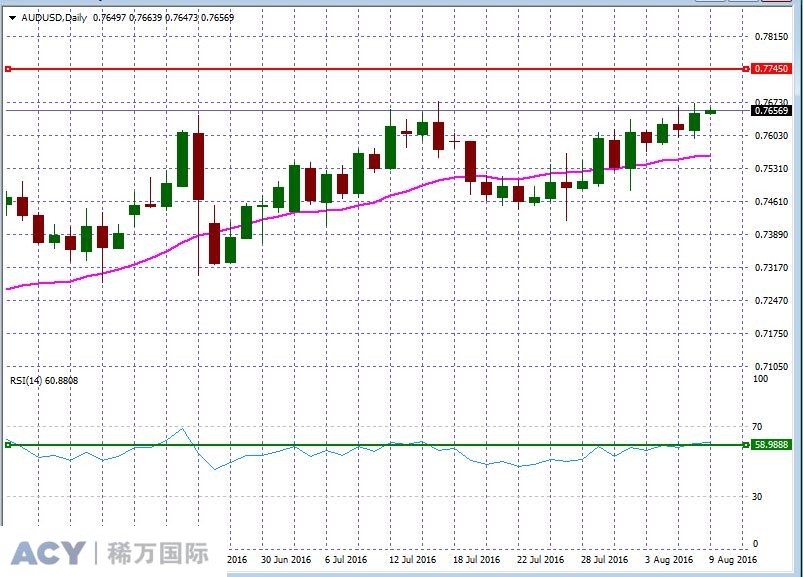The width and height of the screenshot is (803, 577).
Task: Click price axis label 0.75310
Action: [x=771, y=168]
